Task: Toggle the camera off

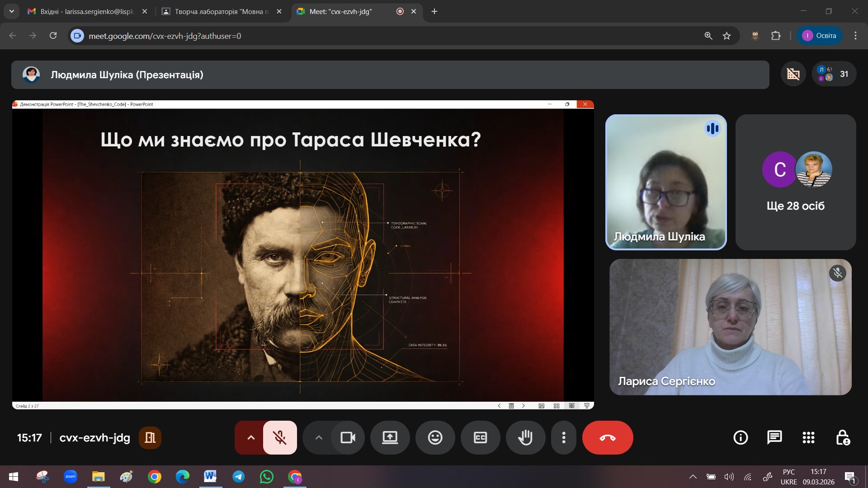Action: coord(348,437)
